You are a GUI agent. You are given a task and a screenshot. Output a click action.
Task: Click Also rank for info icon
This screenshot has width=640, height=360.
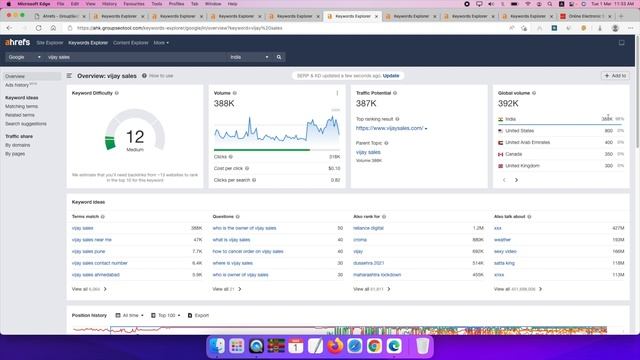384,217
